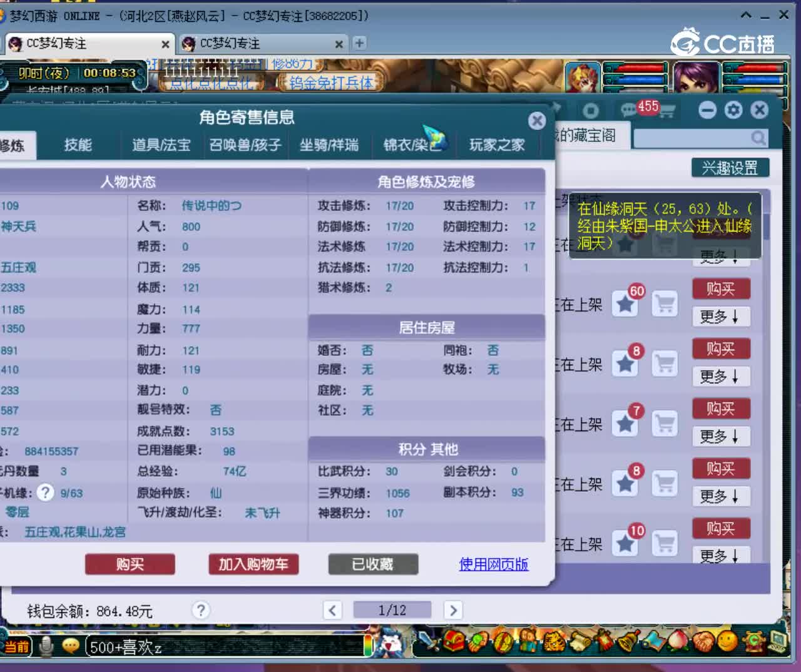
Task: Click the chat input showing 500+喜欢z
Action: [225, 646]
